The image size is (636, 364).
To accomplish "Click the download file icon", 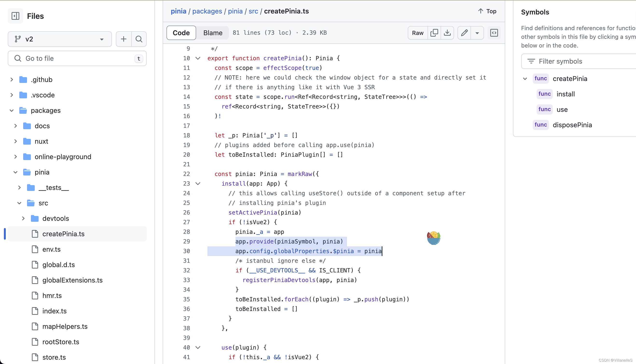I will pyautogui.click(x=447, y=33).
